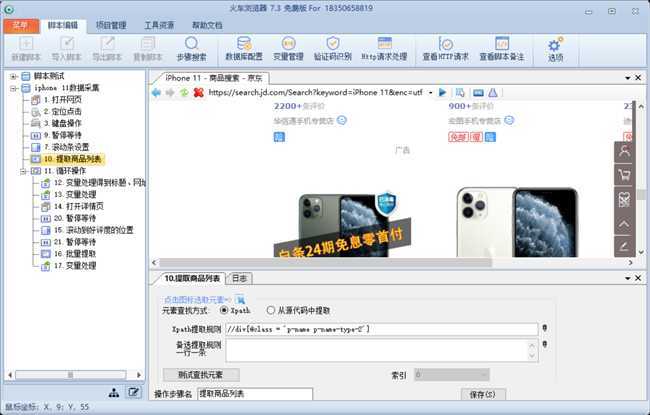Open the step panel tab-list dropdown arrow

pos(628,278)
